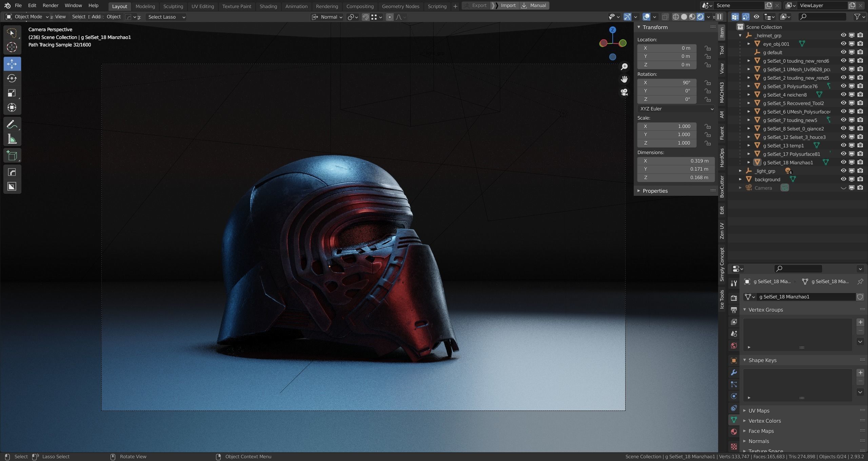Select the Annotate pencil tool
The height and width of the screenshot is (461, 868).
[x=12, y=125]
